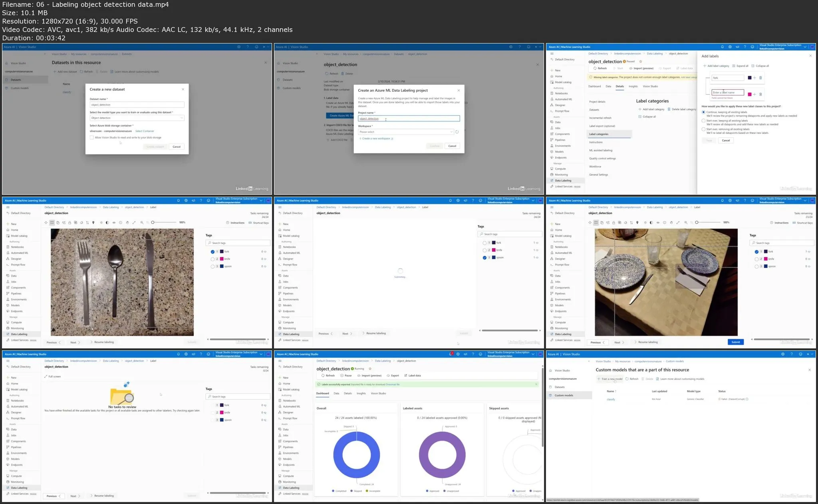Screen dimensions: 818x504
Task: Open account dropdown in Custom models frame header
Action: click(x=810, y=354)
